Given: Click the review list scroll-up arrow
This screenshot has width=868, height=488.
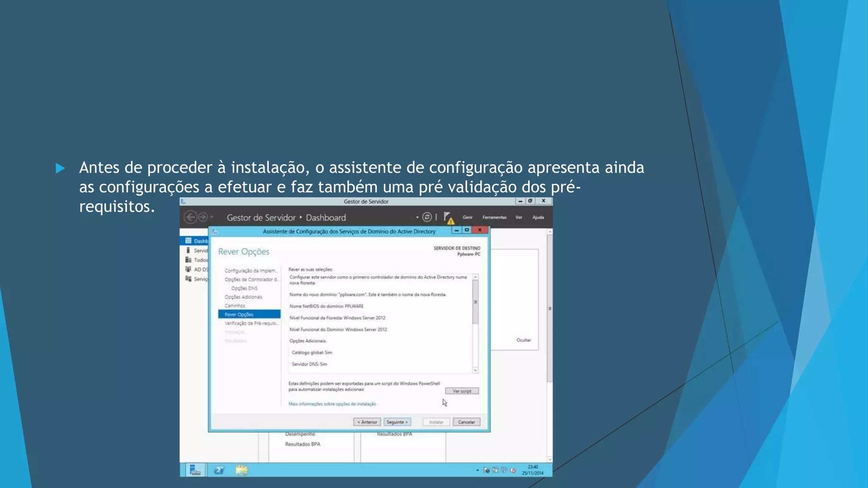Looking at the screenshot, I should [x=476, y=277].
